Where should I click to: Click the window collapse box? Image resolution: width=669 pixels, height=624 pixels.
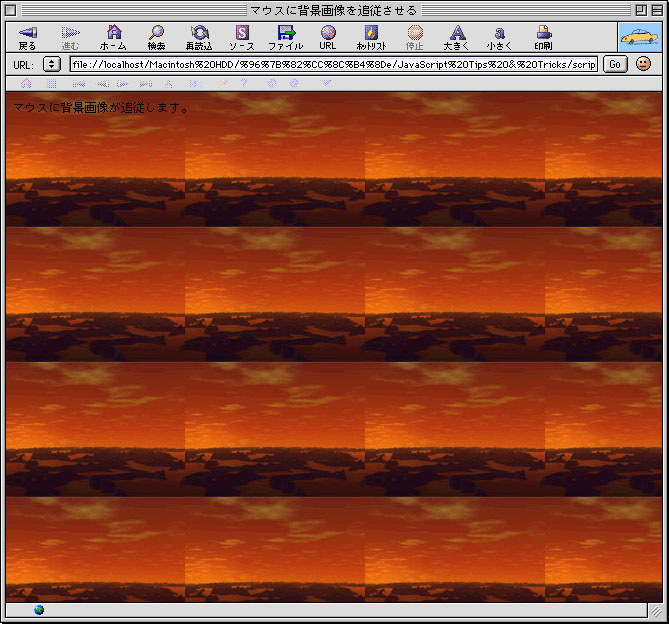[657, 10]
